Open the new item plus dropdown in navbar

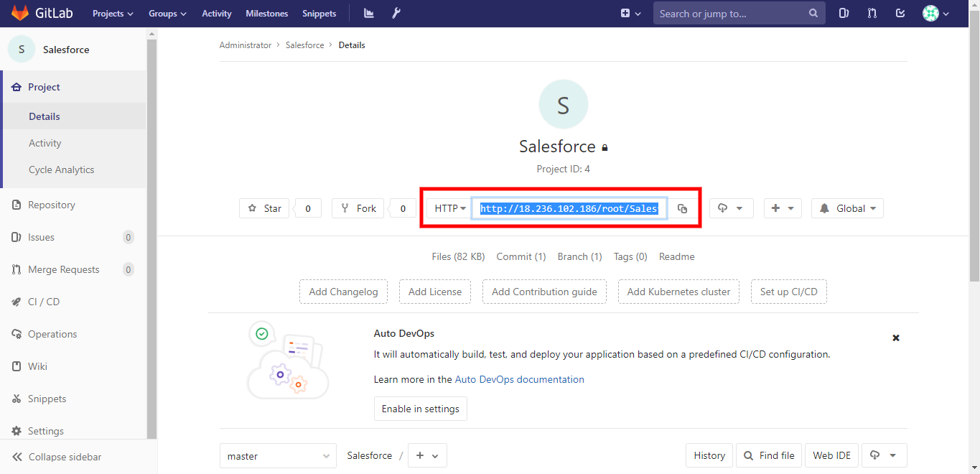pos(630,13)
